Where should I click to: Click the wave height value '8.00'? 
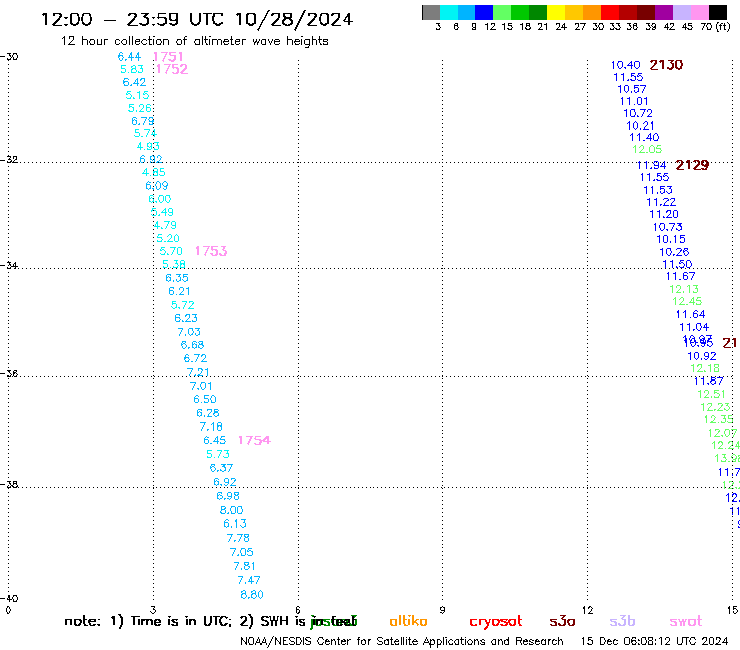(231, 510)
